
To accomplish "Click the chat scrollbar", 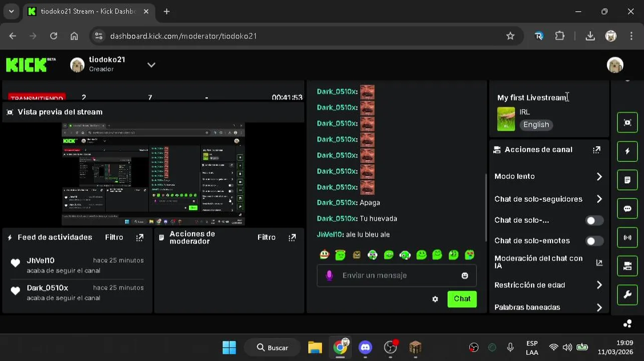I will pos(485,208).
